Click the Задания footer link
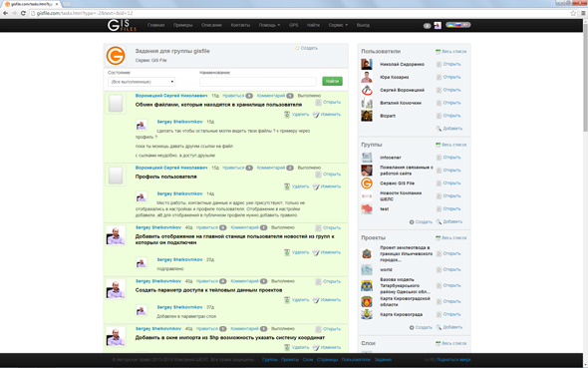 (x=383, y=360)
